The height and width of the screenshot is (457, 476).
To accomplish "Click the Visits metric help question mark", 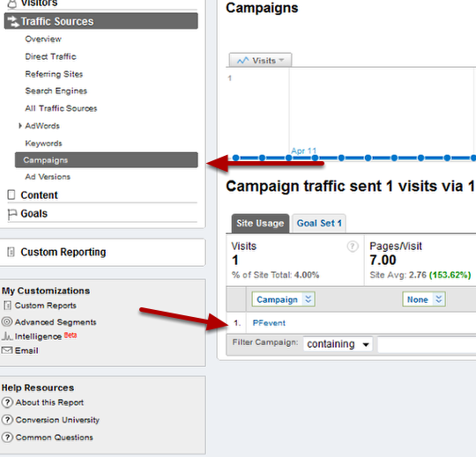I will pos(353,247).
